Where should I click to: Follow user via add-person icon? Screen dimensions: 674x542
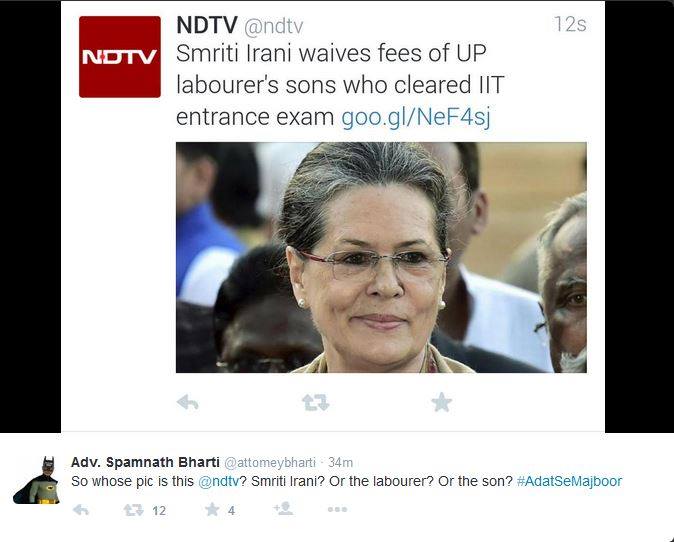(283, 509)
